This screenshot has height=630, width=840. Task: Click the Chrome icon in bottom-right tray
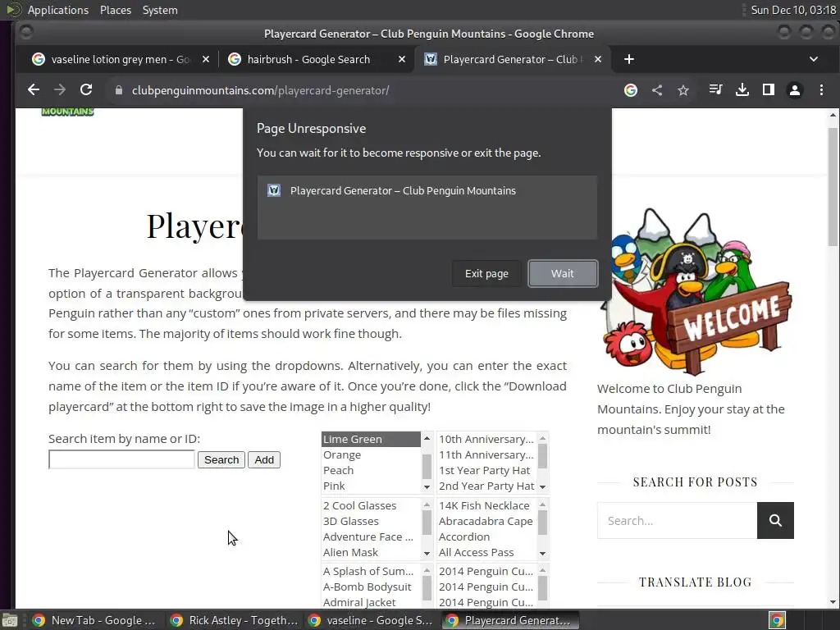click(x=778, y=620)
